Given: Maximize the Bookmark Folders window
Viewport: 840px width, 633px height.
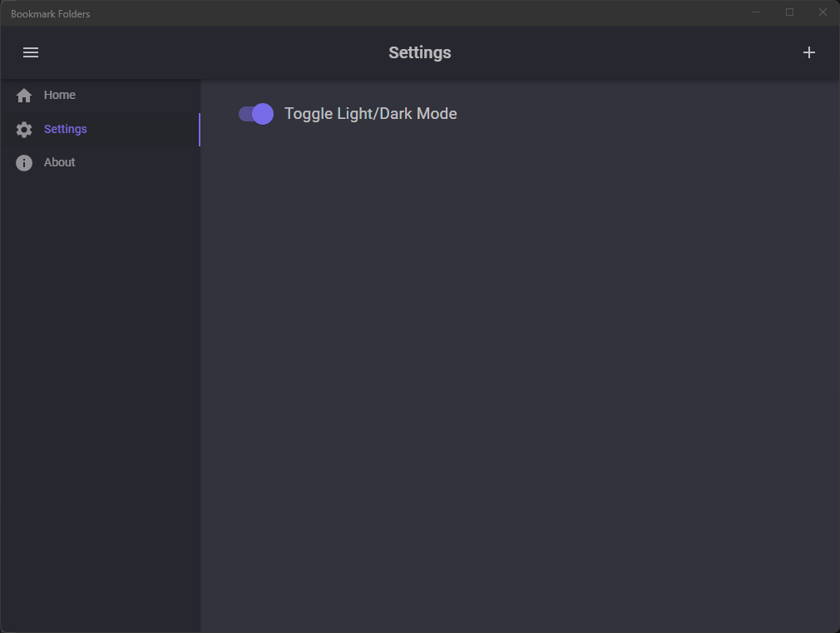Looking at the screenshot, I should click(789, 12).
